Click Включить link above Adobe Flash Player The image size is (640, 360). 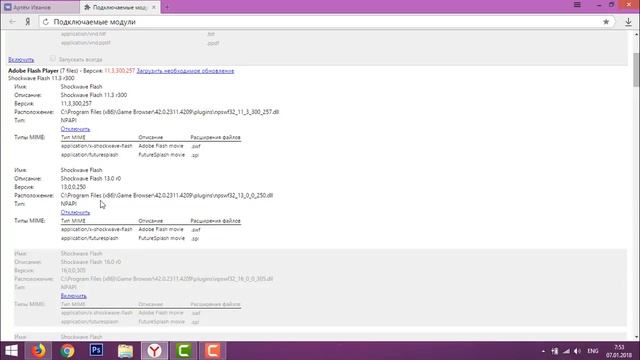click(21, 60)
